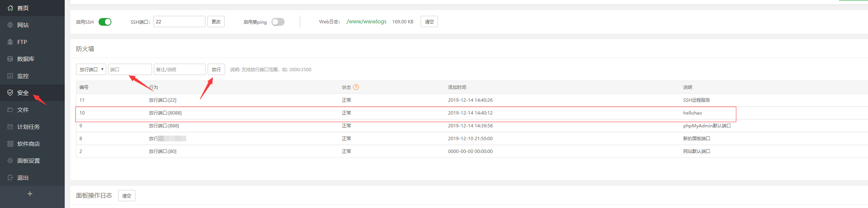Select the FTP sidebar icon
This screenshot has height=208, width=868.
[x=10, y=42]
